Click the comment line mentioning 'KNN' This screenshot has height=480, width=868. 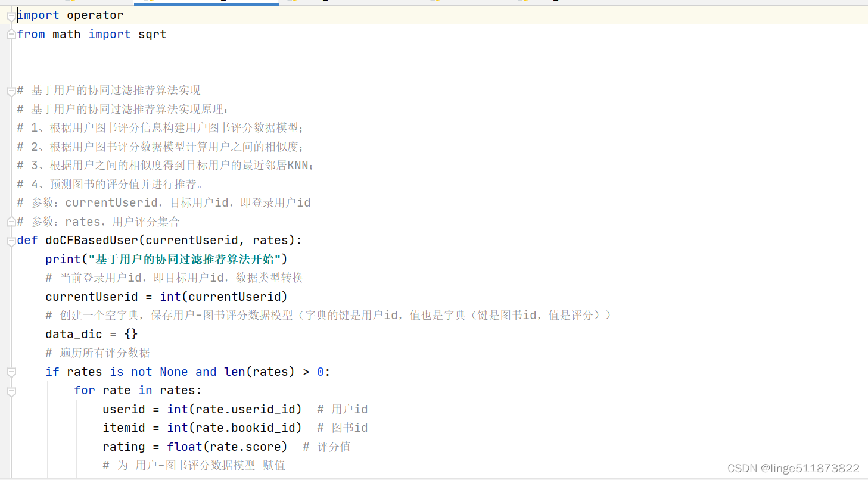point(166,166)
